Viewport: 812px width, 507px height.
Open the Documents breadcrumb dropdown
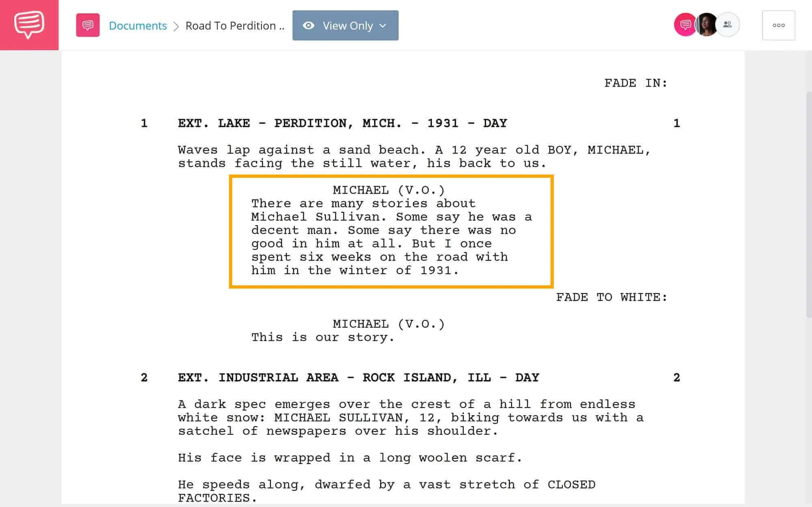pyautogui.click(x=138, y=25)
